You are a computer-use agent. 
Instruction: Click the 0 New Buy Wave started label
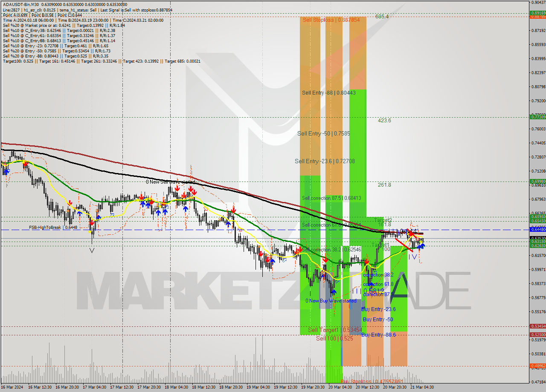pyautogui.click(x=331, y=301)
